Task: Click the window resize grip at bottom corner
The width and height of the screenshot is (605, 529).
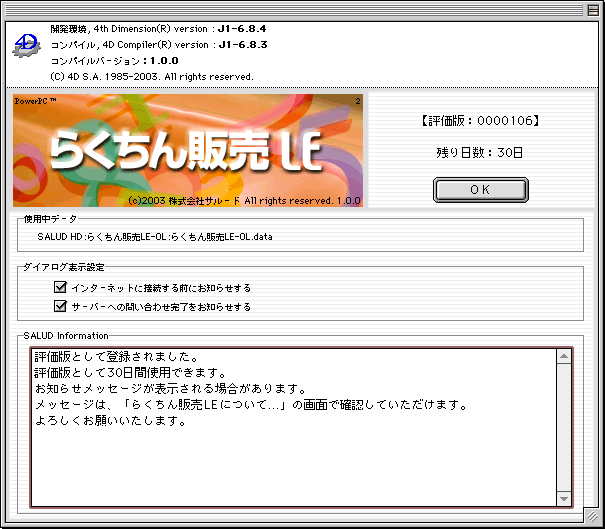Action: 592,516
